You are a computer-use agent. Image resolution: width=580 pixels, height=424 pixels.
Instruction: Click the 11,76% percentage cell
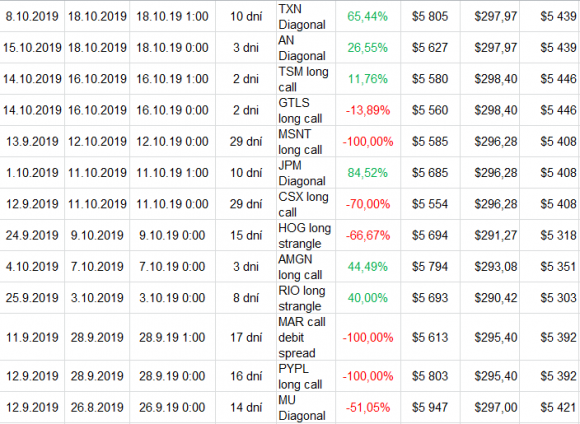[x=368, y=79]
